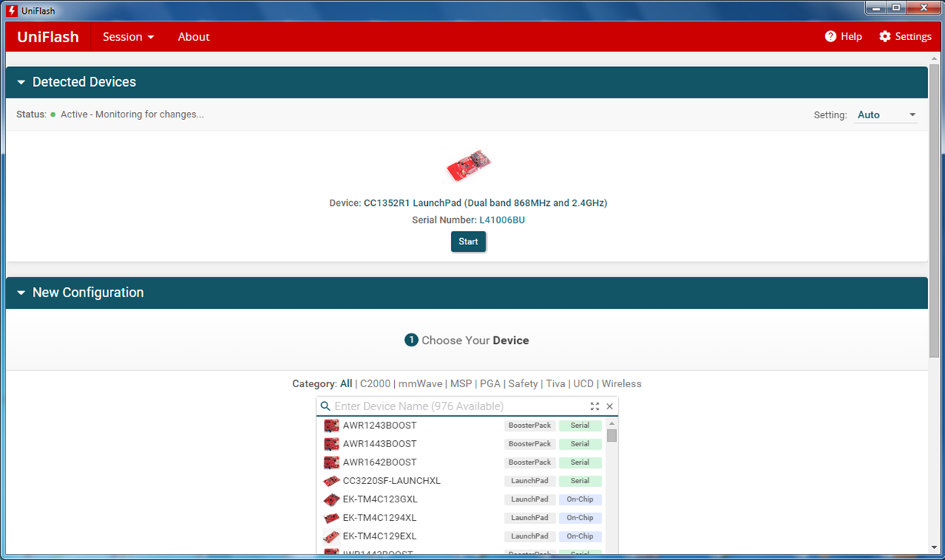Select CC3220SF-LAUNCHXL device row

(x=462, y=481)
